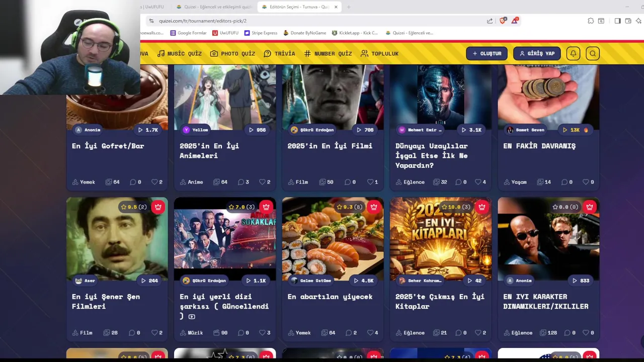Open author Yellow profile
644x362 pixels.
[x=196, y=130]
